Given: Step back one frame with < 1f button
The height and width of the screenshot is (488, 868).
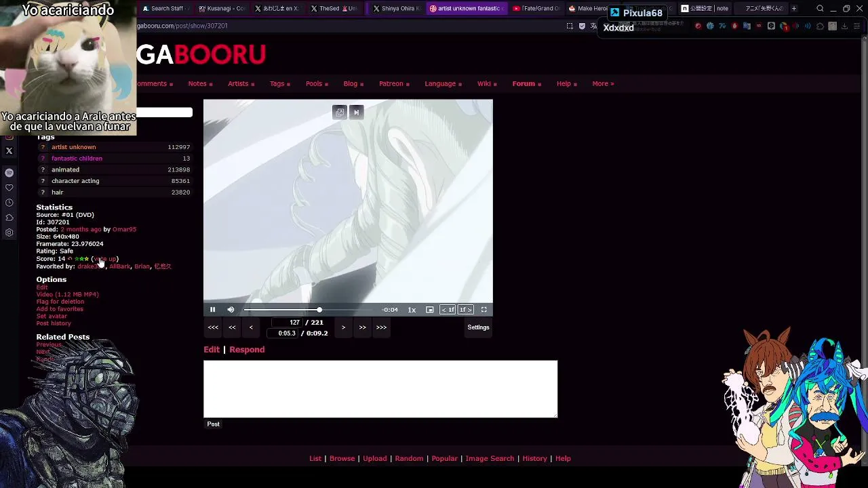Looking at the screenshot, I should tap(448, 310).
